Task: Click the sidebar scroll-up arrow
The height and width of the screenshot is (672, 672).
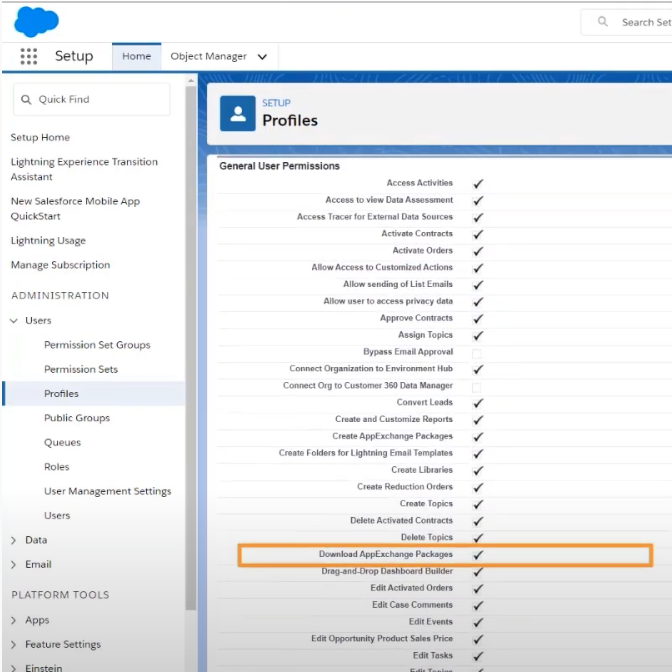Action: click(x=191, y=81)
